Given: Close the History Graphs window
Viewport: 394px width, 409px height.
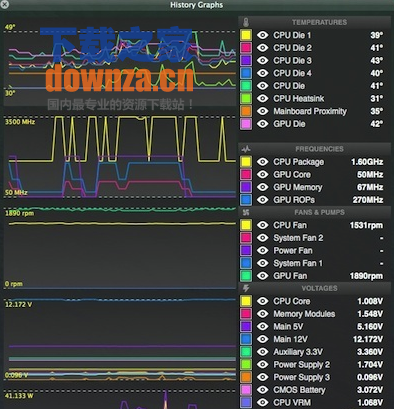Looking at the screenshot, I should pyautogui.click(x=5, y=4).
